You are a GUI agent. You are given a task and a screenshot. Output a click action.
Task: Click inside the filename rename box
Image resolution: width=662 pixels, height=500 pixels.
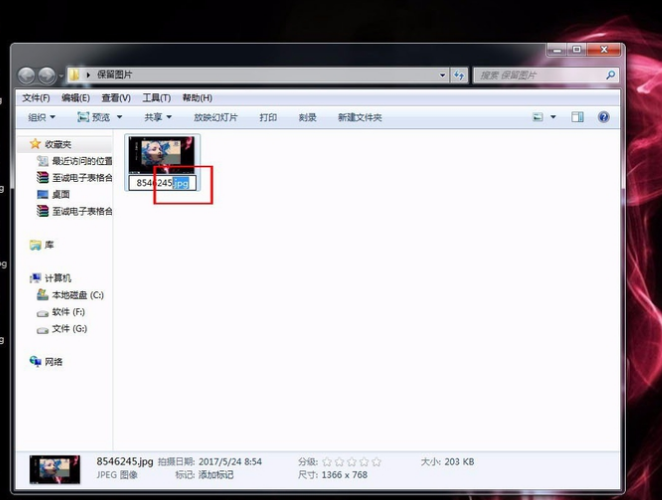pyautogui.click(x=163, y=183)
